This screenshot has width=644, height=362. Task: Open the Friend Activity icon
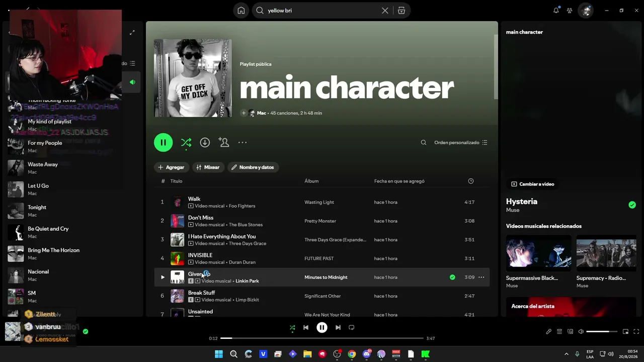(570, 11)
